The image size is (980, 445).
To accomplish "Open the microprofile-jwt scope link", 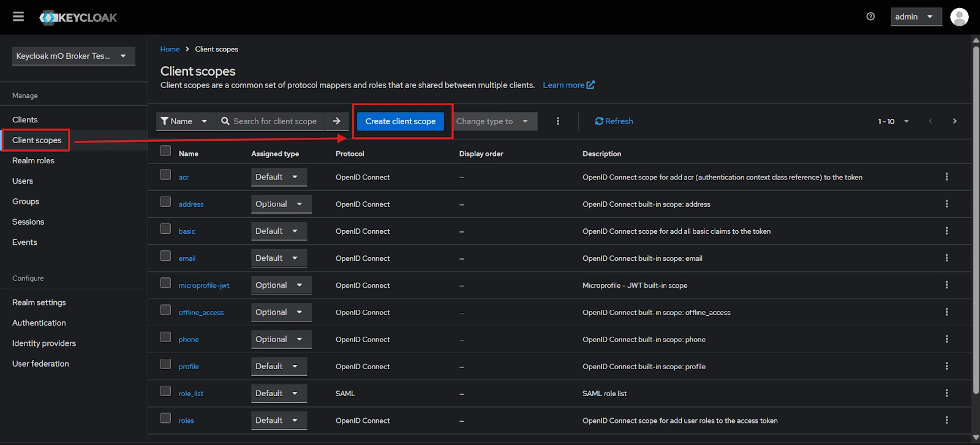I will tap(204, 285).
